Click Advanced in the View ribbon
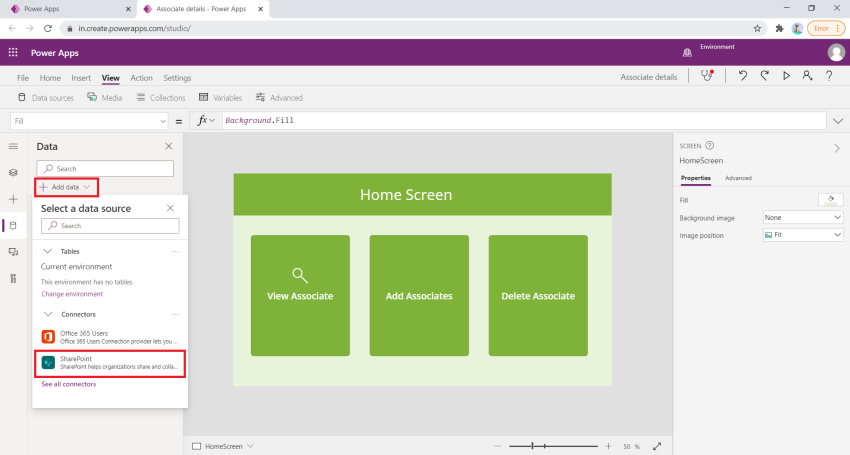Screen dimensions: 850x455 coord(279,98)
